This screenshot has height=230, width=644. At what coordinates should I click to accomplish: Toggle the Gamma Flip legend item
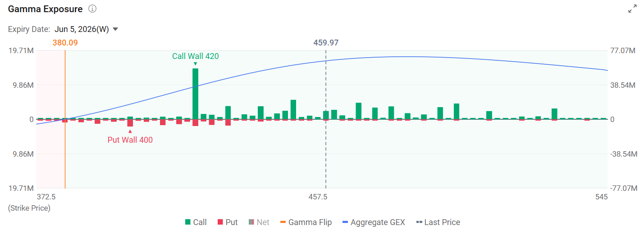click(x=306, y=222)
